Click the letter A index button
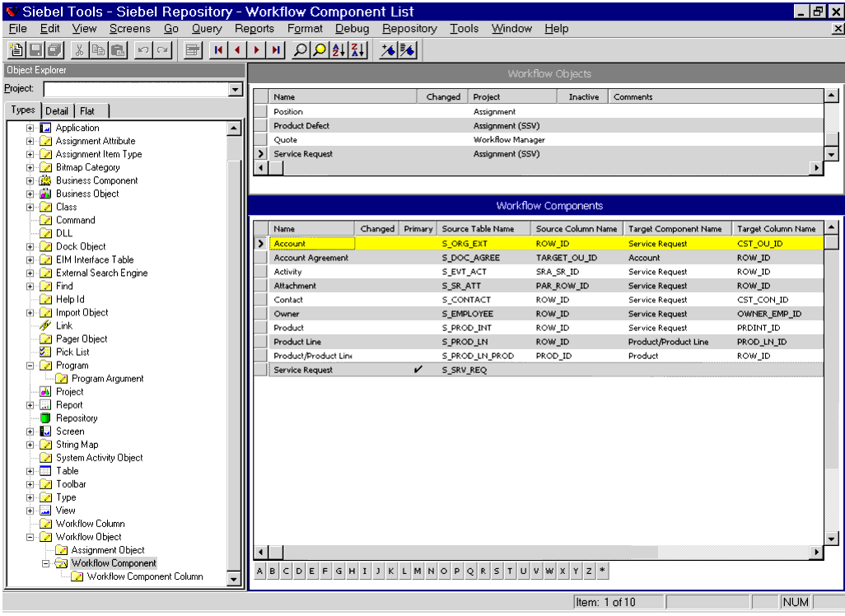 coord(260,571)
